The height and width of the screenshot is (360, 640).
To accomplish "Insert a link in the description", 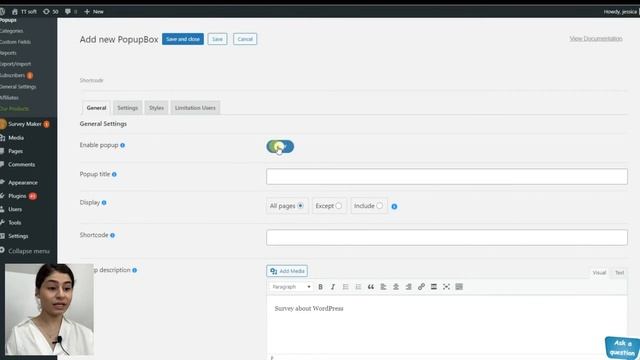I will click(x=421, y=287).
